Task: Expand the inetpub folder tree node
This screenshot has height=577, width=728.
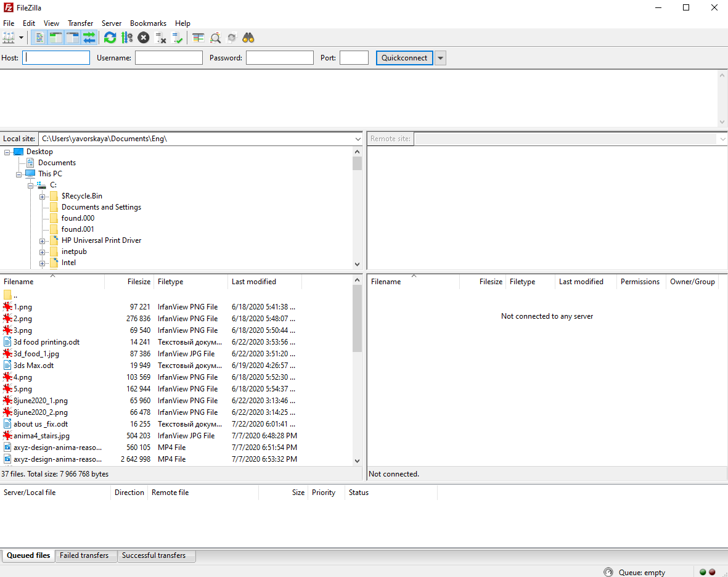Action: [x=43, y=252]
